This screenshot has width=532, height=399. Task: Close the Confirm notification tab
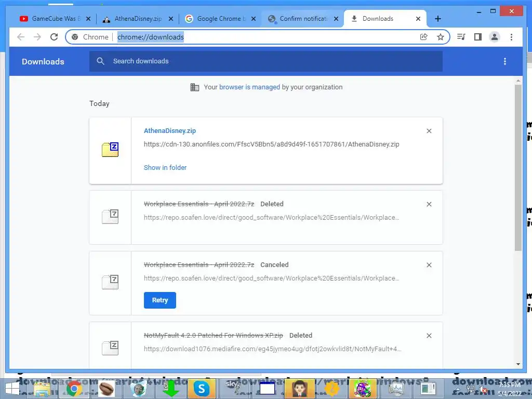coord(336,19)
